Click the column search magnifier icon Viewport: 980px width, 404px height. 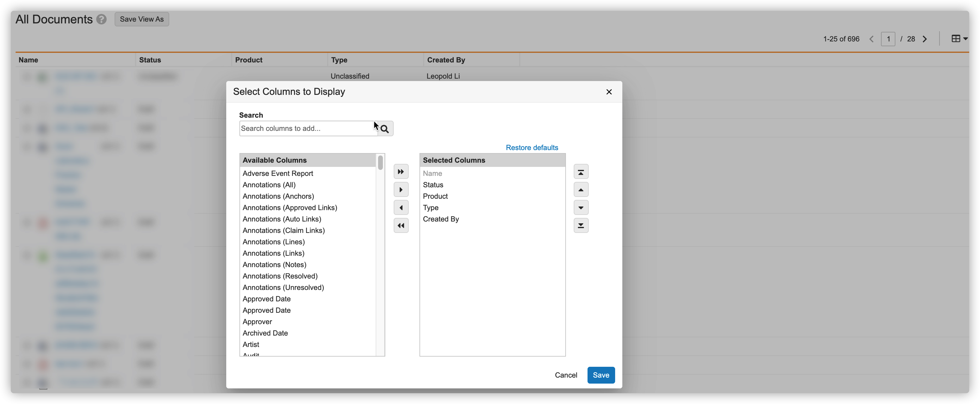tap(385, 128)
